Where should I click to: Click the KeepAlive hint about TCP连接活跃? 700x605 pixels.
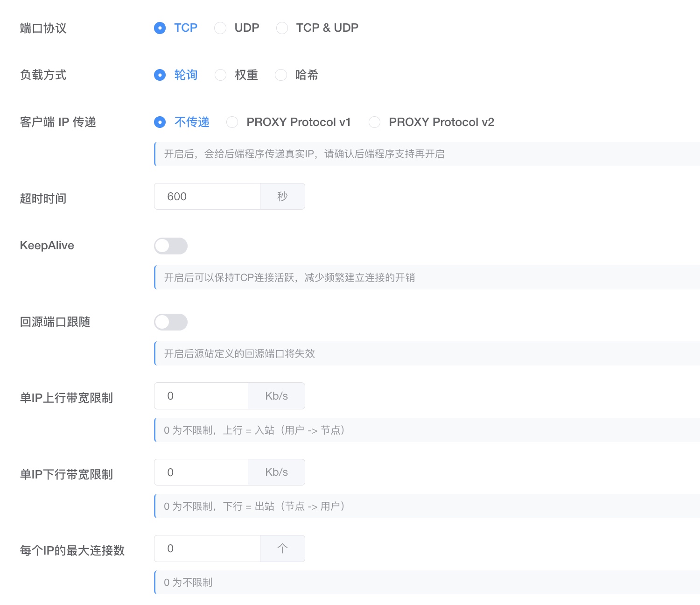click(x=289, y=278)
